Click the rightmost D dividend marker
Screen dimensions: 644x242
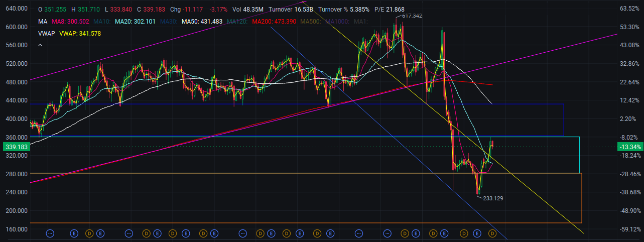(492, 233)
